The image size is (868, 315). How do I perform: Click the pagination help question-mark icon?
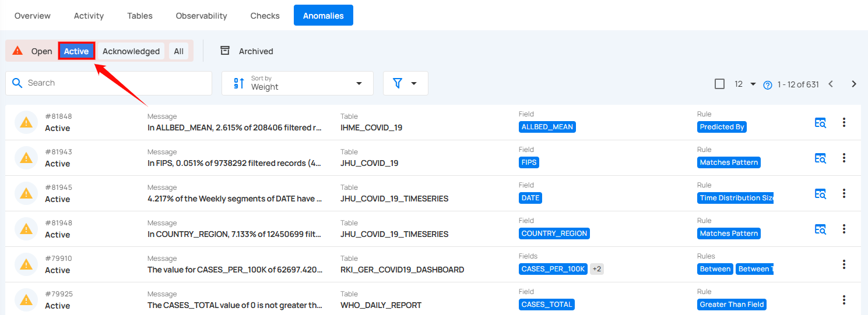point(768,85)
